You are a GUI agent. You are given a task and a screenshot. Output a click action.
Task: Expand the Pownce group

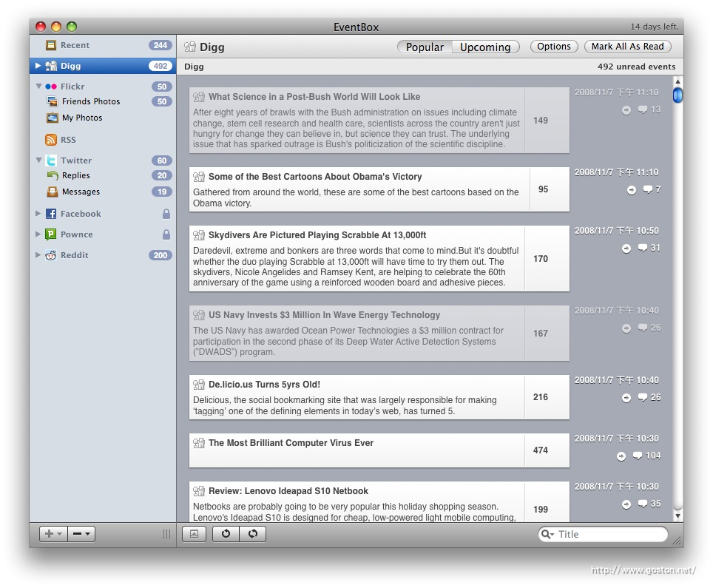38,234
